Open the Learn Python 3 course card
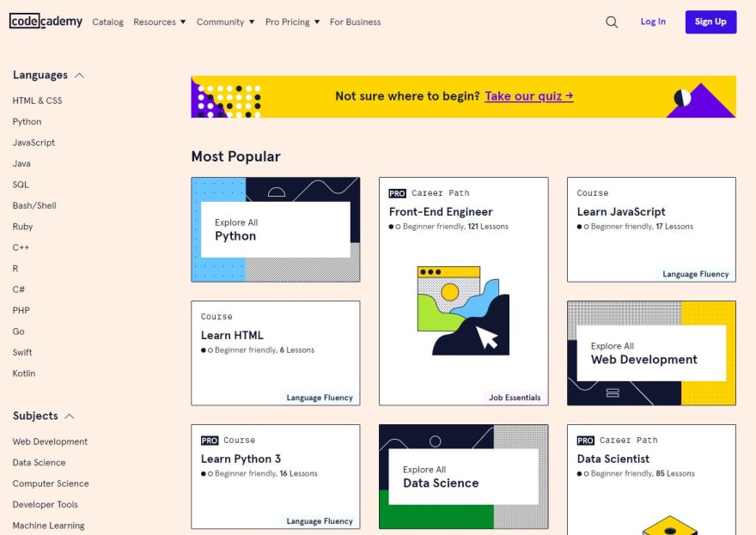 click(275, 477)
